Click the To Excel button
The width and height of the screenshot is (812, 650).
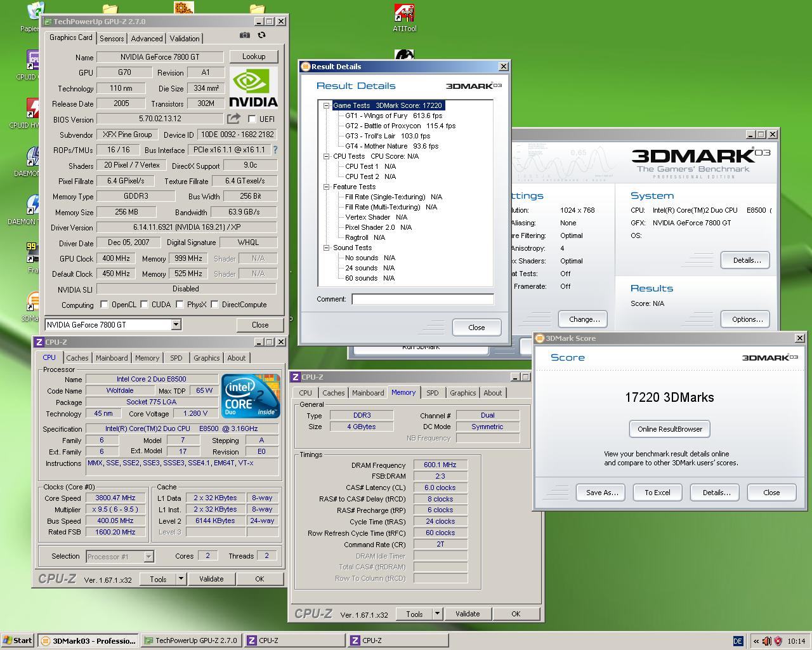coord(657,493)
